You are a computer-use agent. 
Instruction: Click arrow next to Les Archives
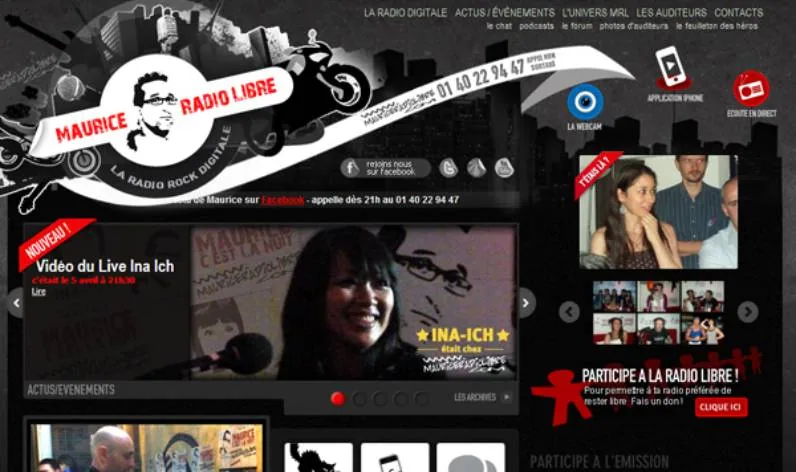pos(506,397)
